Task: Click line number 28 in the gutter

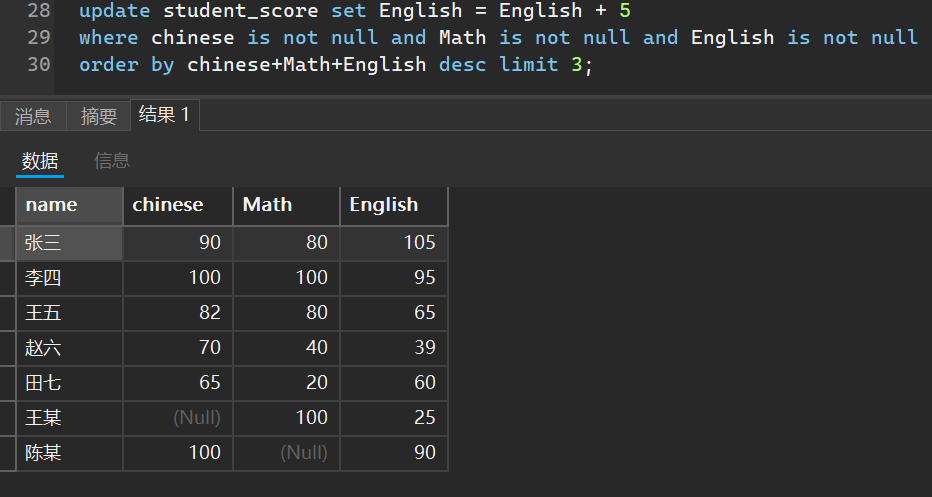Action: pos(39,11)
